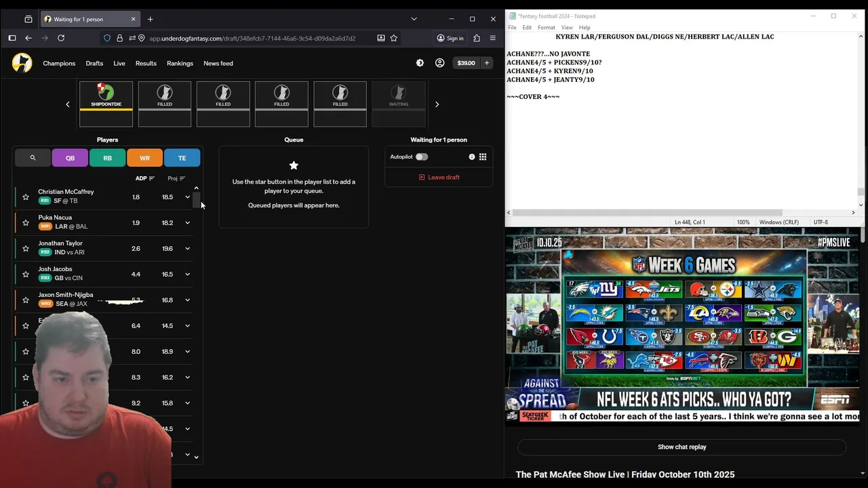Screen dimensions: 868x488
Task: Open browser extensions icon
Action: [x=477, y=38]
